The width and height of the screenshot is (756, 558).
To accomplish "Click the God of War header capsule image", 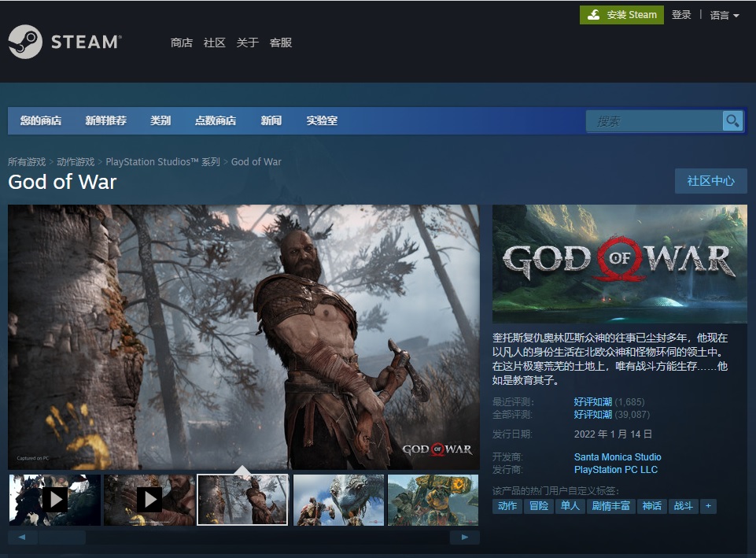I will [620, 264].
